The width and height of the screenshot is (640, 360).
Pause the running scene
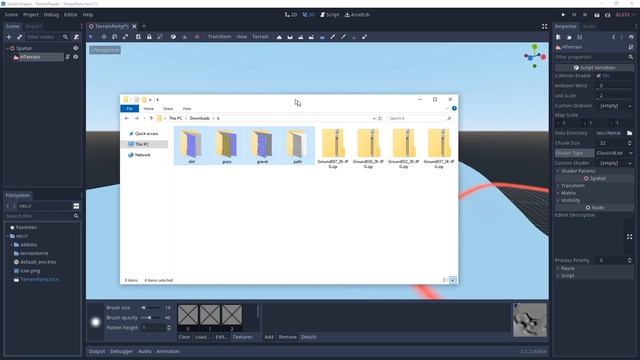coord(574,15)
